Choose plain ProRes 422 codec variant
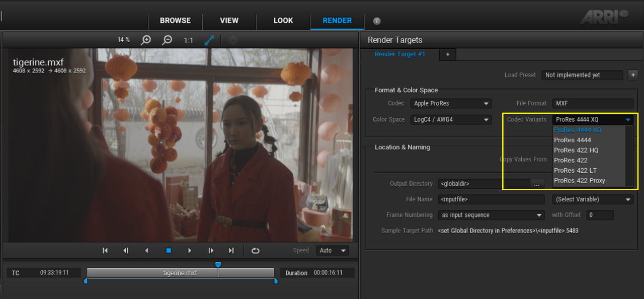 589,160
